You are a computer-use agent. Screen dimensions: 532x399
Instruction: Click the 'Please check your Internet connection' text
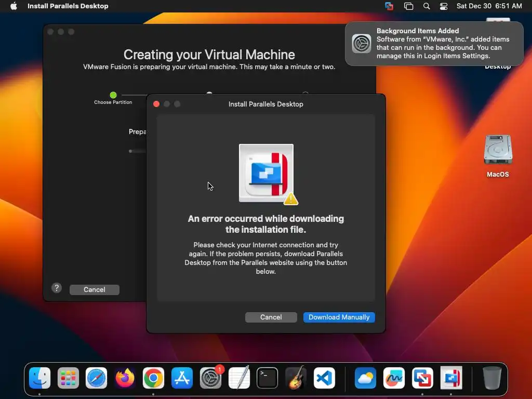(265, 258)
